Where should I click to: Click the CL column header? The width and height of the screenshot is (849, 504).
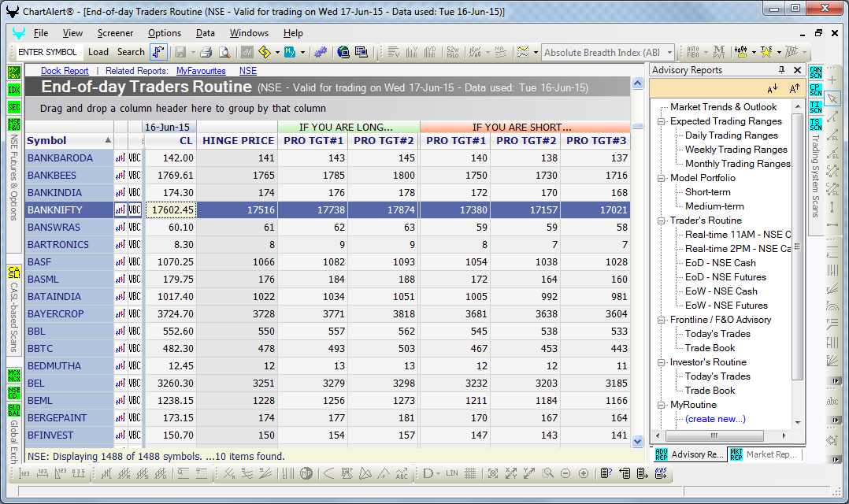[170, 141]
